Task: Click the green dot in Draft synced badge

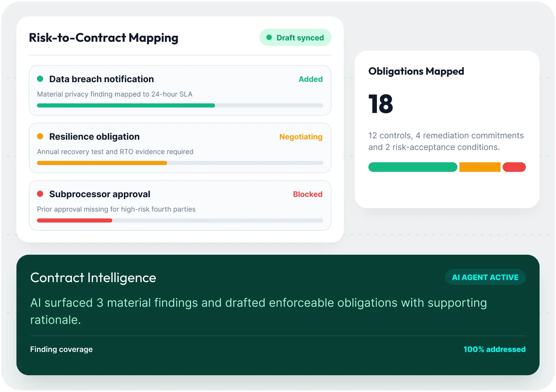Action: pyautogui.click(x=269, y=38)
